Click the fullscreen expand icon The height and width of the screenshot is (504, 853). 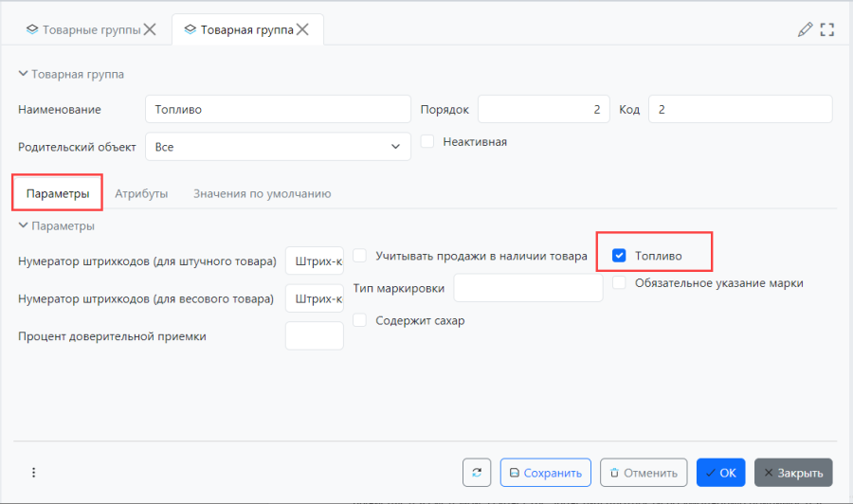pyautogui.click(x=826, y=29)
